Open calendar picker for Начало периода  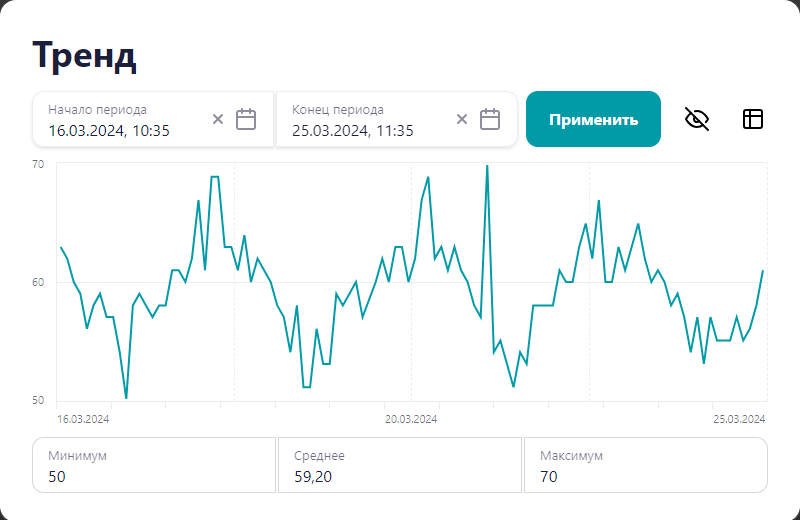pos(246,119)
